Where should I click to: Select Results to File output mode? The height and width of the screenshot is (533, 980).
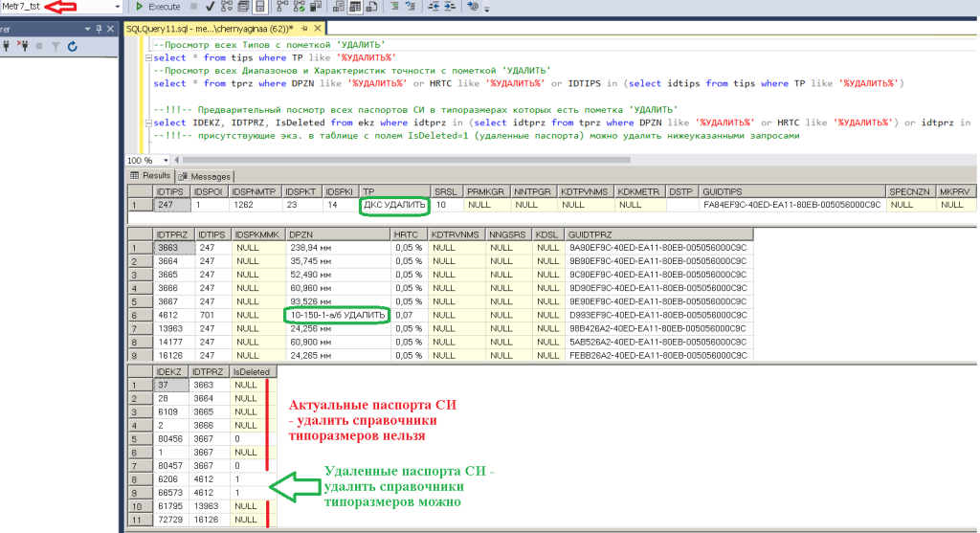372,7
